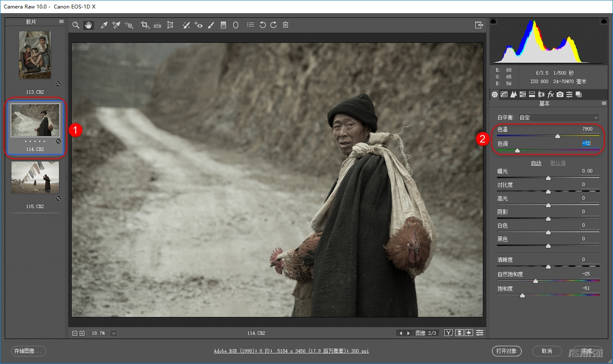Screen dimensions: 613x364
Task: Toggle before/after preview with Y button
Action: 448,333
